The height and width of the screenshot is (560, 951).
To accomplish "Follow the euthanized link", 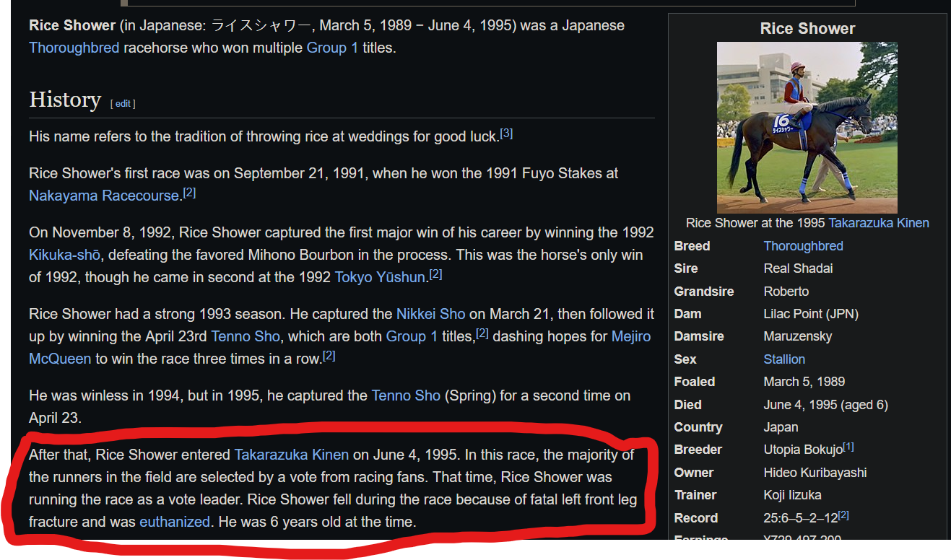I will point(175,521).
